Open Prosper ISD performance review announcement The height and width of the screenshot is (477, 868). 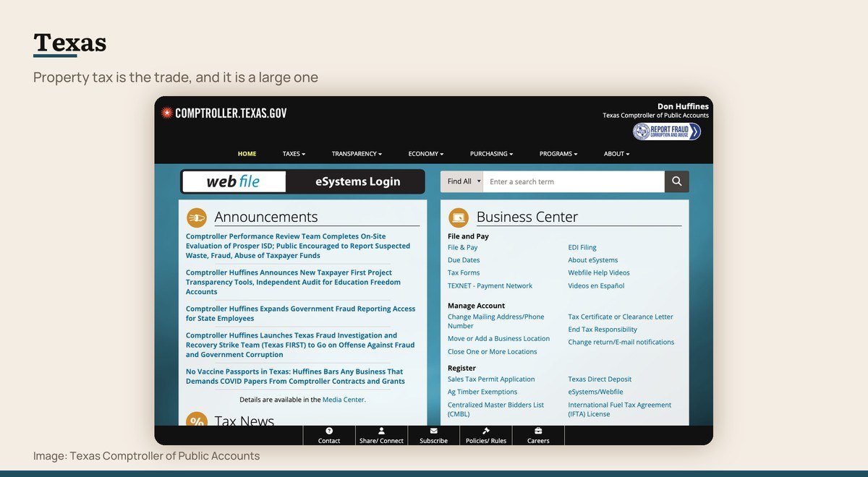coord(298,246)
